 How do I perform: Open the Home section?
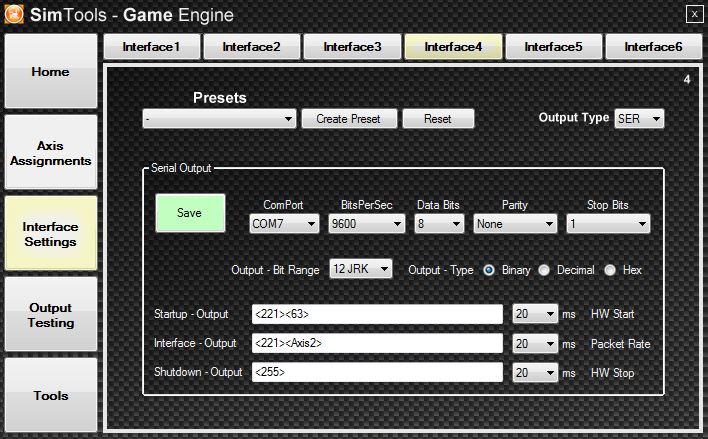click(x=51, y=71)
